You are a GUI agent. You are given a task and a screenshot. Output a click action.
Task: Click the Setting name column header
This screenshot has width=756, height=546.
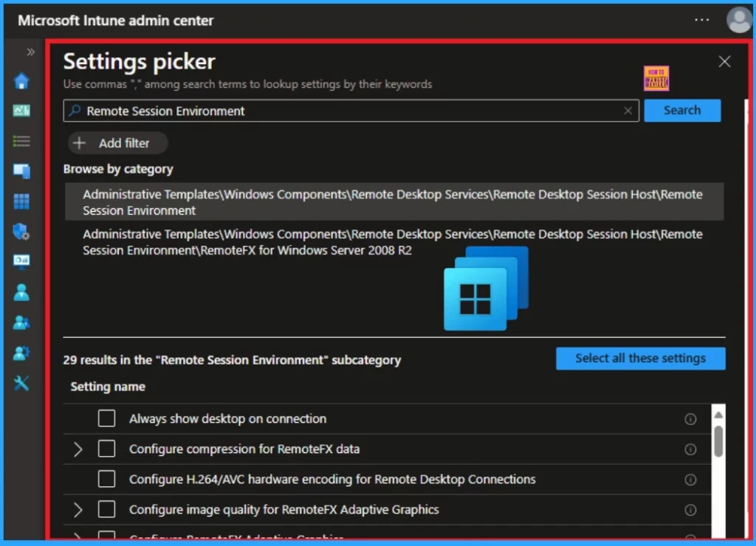(x=108, y=387)
